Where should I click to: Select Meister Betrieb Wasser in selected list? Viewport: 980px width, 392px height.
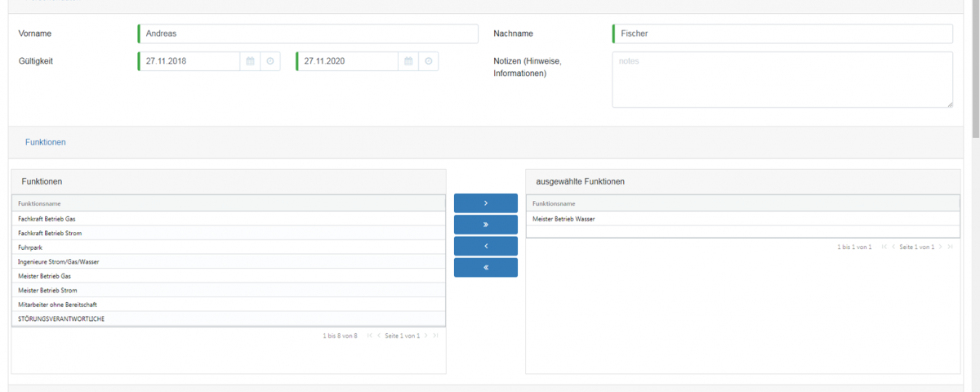[x=563, y=219]
